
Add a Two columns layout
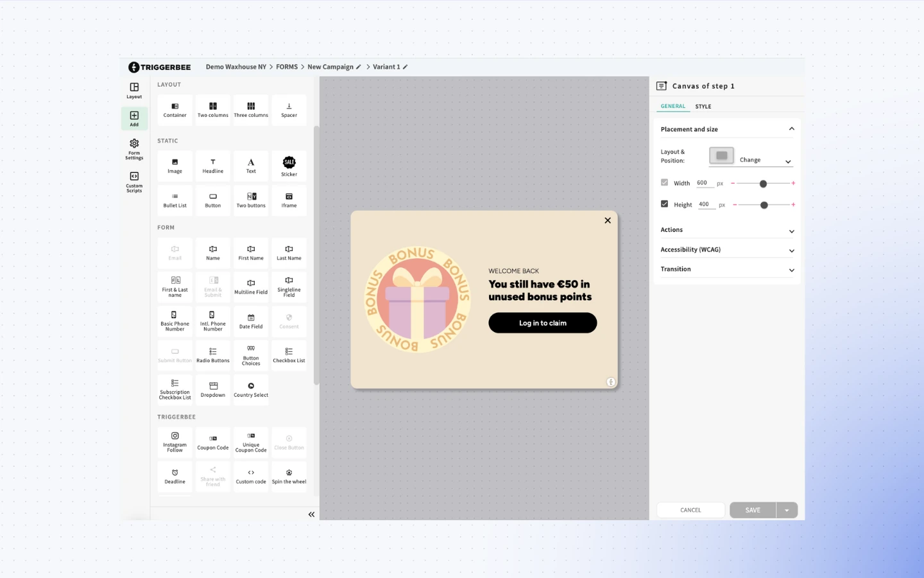pyautogui.click(x=213, y=110)
